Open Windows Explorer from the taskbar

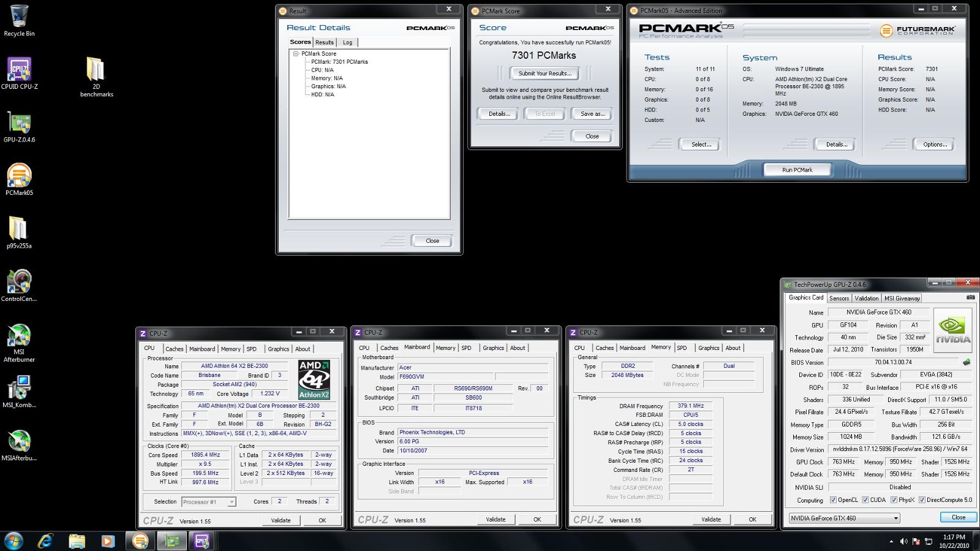point(77,541)
